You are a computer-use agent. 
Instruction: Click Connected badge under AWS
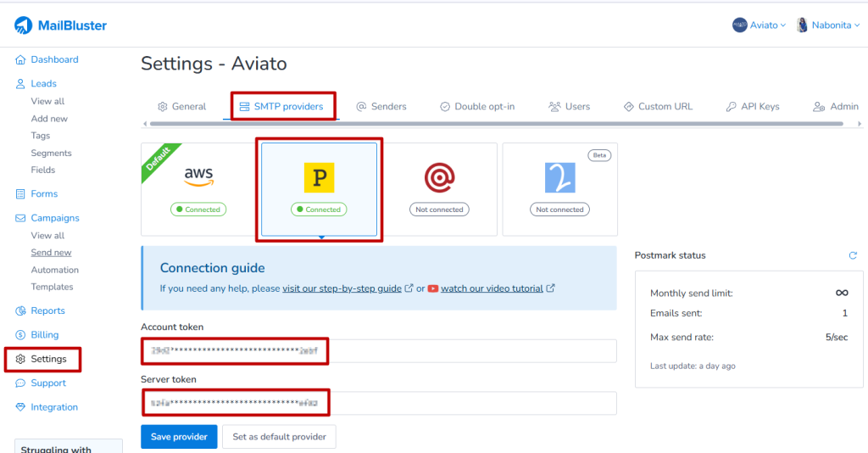[x=198, y=210]
